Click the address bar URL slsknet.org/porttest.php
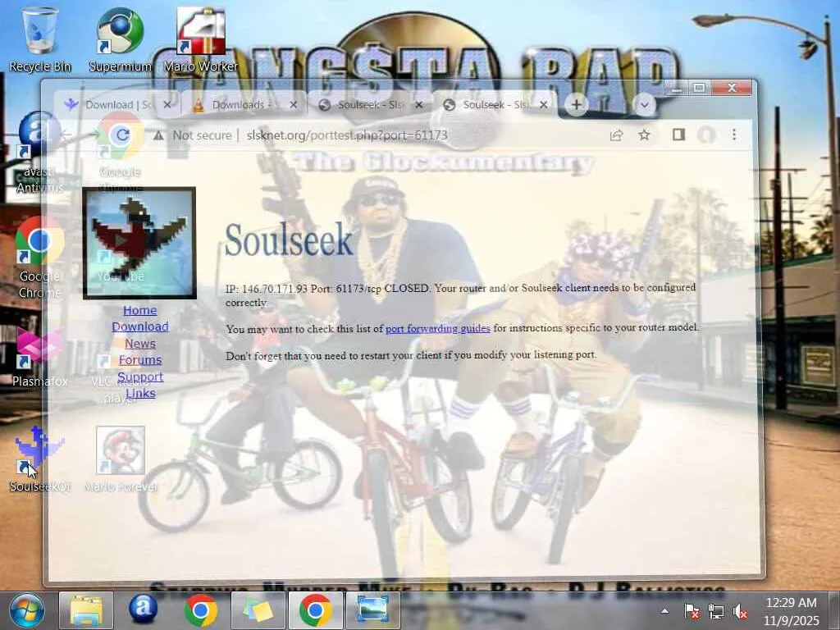Screen dimensions: 840x630 point(347,135)
